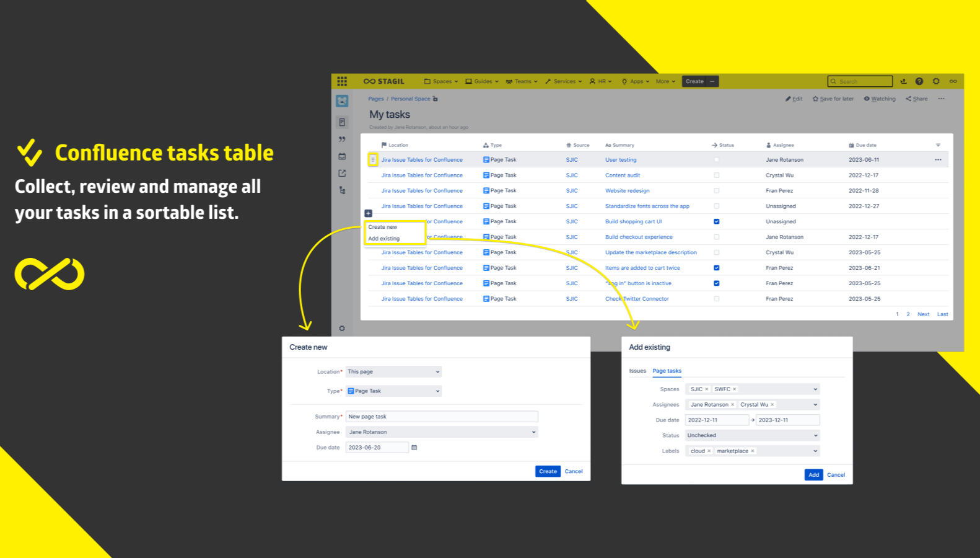Click Cancel in Add existing dialog
Image resolution: width=980 pixels, height=558 pixels.
(836, 475)
